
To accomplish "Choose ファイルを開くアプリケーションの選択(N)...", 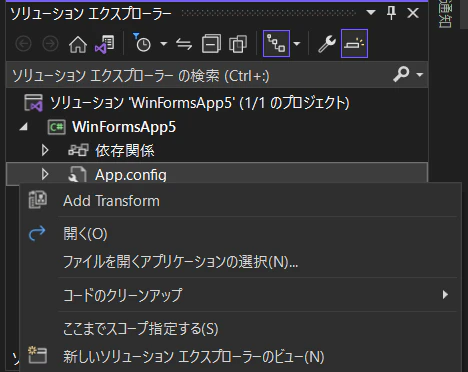I will pyautogui.click(x=241, y=262).
